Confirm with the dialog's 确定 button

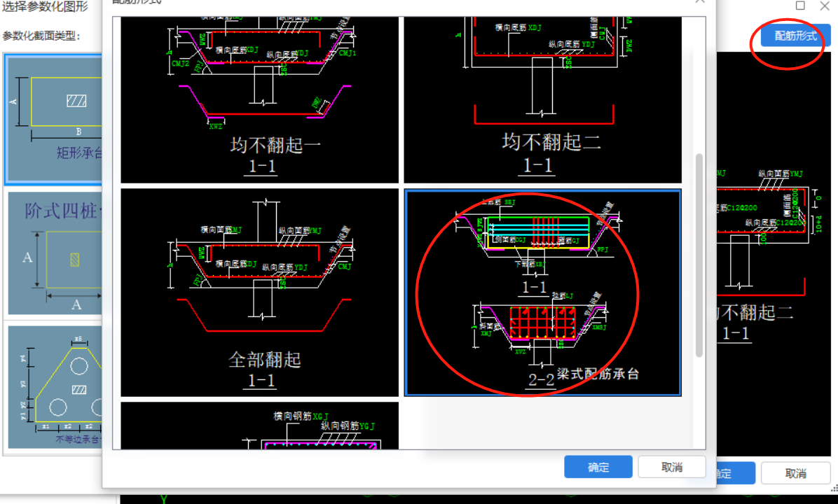[598, 467]
